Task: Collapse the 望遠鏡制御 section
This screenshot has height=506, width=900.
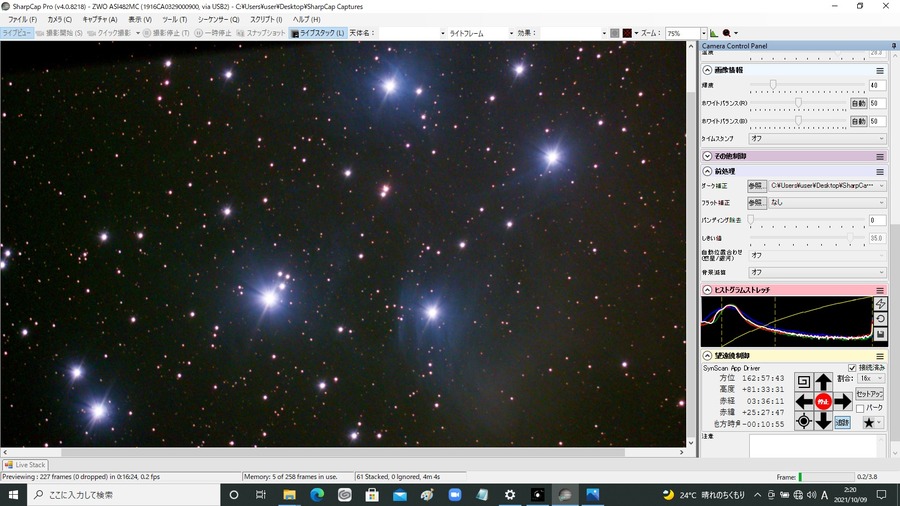Action: (707, 356)
